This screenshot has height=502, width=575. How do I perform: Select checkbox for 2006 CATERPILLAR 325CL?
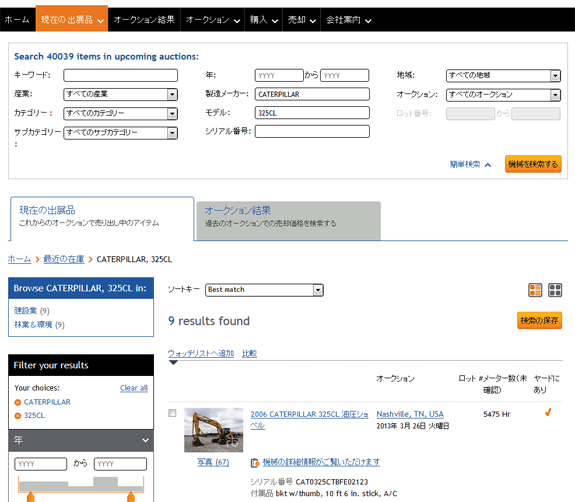click(x=172, y=413)
